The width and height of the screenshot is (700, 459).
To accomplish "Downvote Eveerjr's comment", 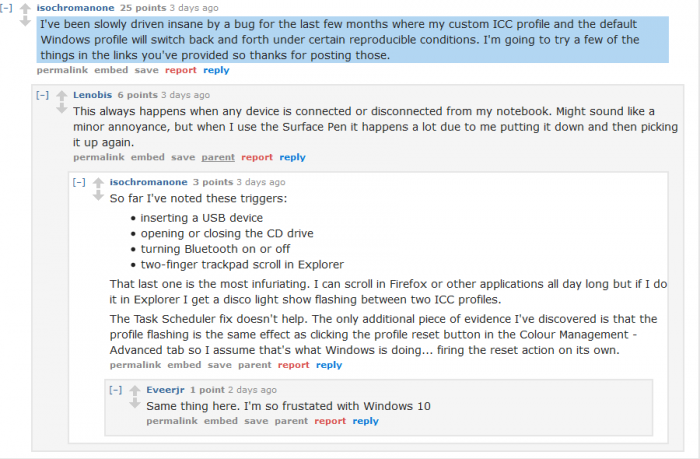I will click(x=134, y=406).
